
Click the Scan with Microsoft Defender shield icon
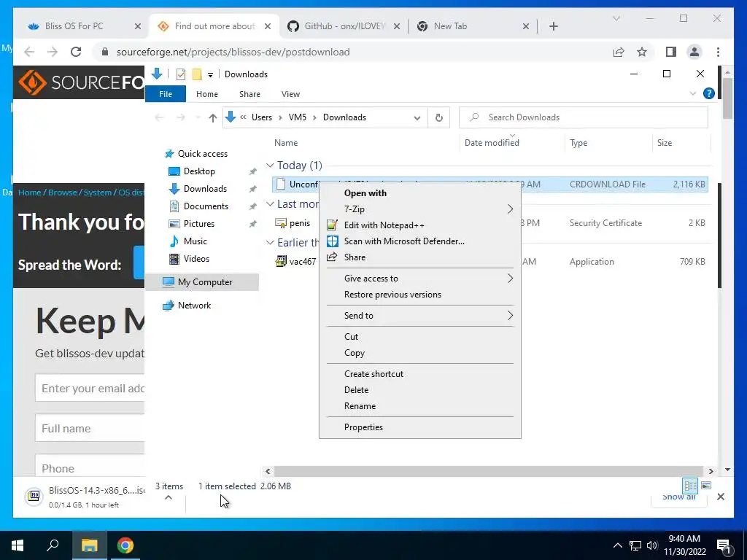(333, 241)
